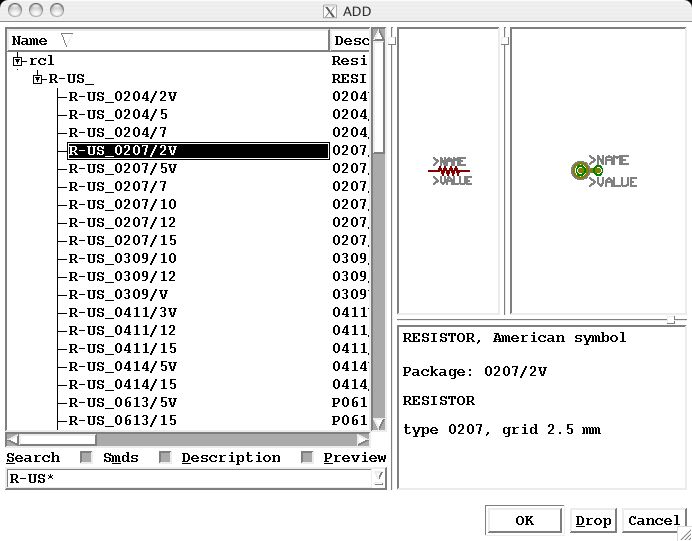This screenshot has height=541, width=692.
Task: Click the macOS green zoom window button
Action: pyautogui.click(x=56, y=10)
